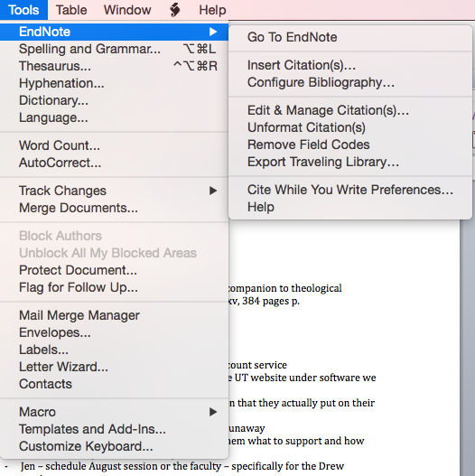The height and width of the screenshot is (476, 475).
Task: Open Thesaurus from Tools menu
Action: [114, 66]
